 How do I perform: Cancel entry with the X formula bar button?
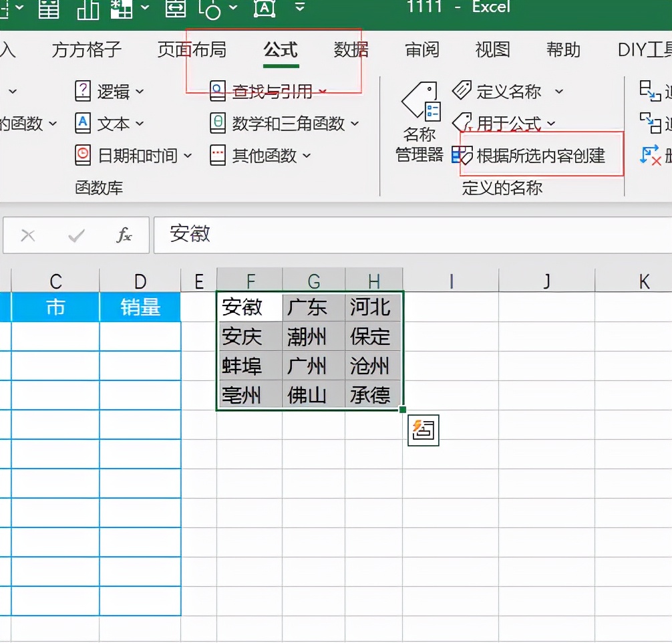coord(28,235)
